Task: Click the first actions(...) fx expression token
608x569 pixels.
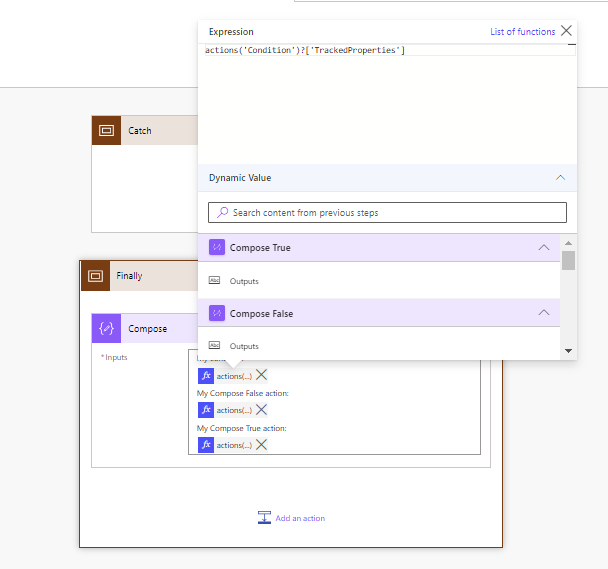Action: [225, 376]
